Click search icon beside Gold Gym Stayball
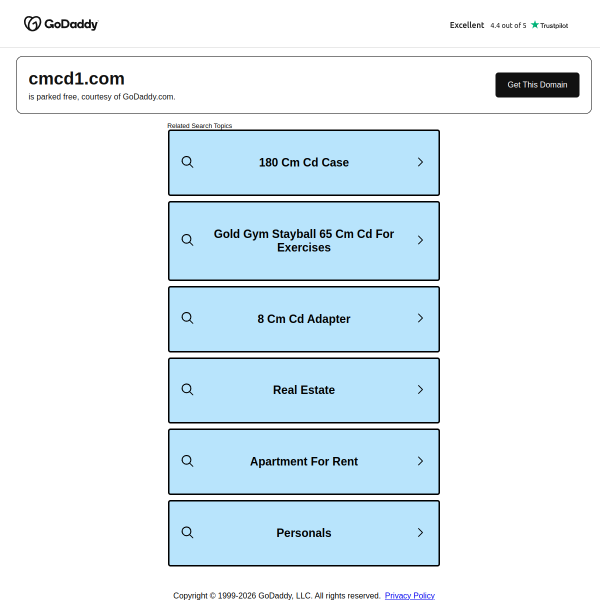Image resolution: width=600 pixels, height=600 pixels. pos(187,240)
